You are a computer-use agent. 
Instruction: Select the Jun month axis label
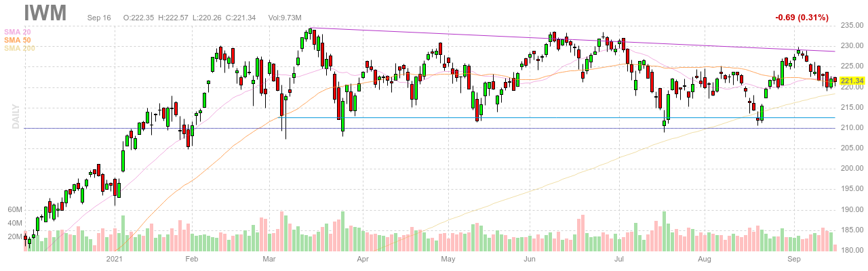pos(530,259)
